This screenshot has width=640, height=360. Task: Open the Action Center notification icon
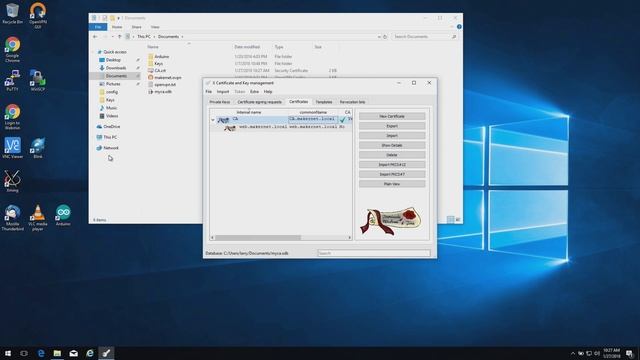[630, 353]
